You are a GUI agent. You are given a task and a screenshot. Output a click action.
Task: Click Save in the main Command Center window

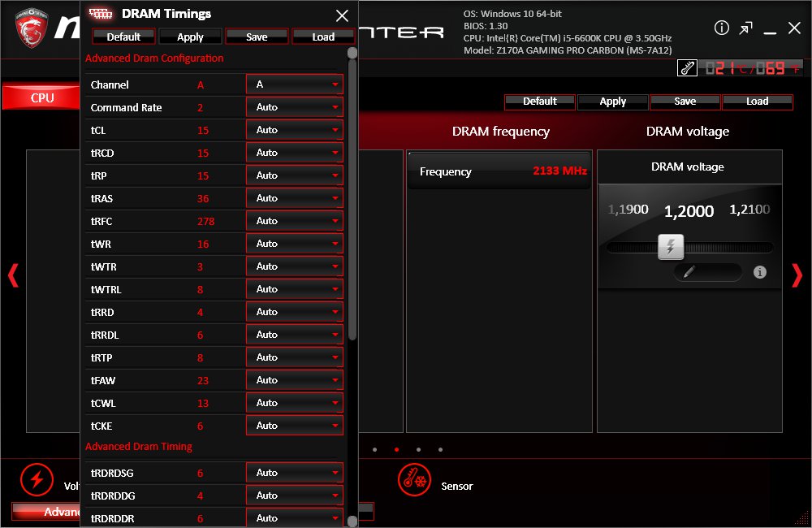685,102
